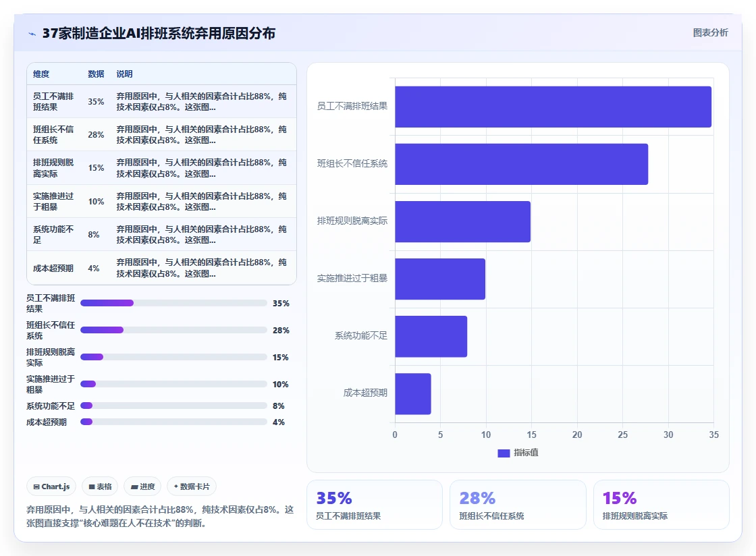Click the 28% value in the table

pos(96,135)
